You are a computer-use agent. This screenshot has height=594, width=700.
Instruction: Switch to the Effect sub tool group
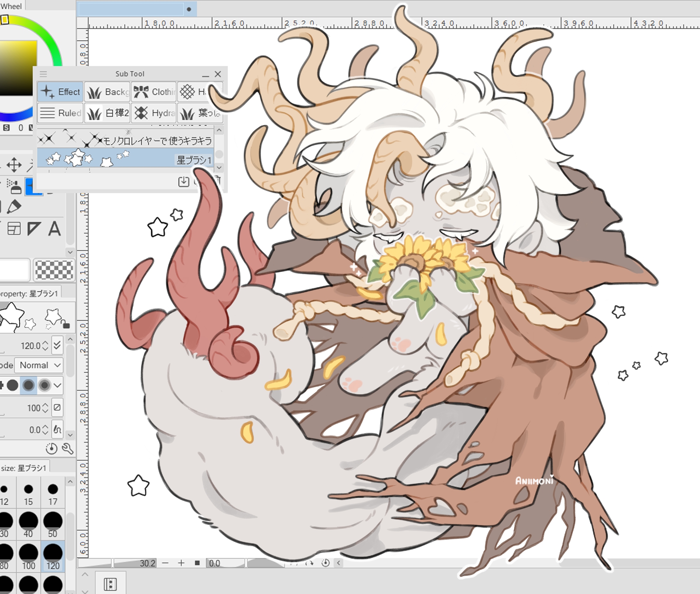(x=61, y=92)
